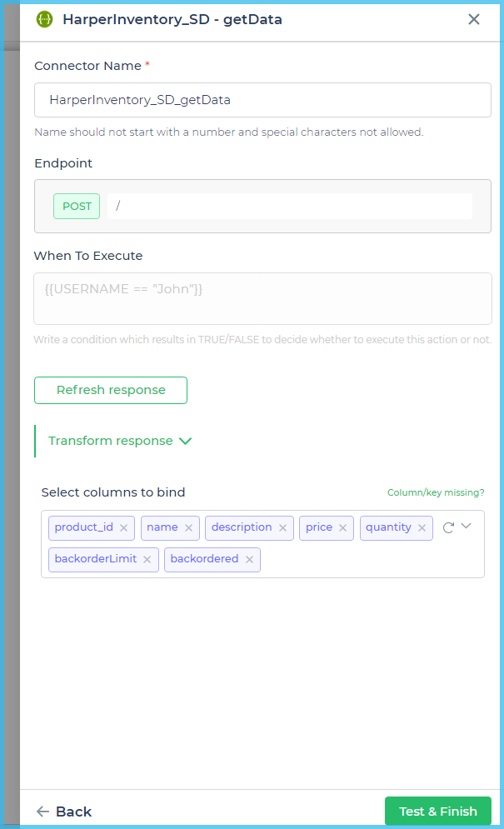The height and width of the screenshot is (829, 504).
Task: Close the HarperInventory getData dialog
Action: 473,18
